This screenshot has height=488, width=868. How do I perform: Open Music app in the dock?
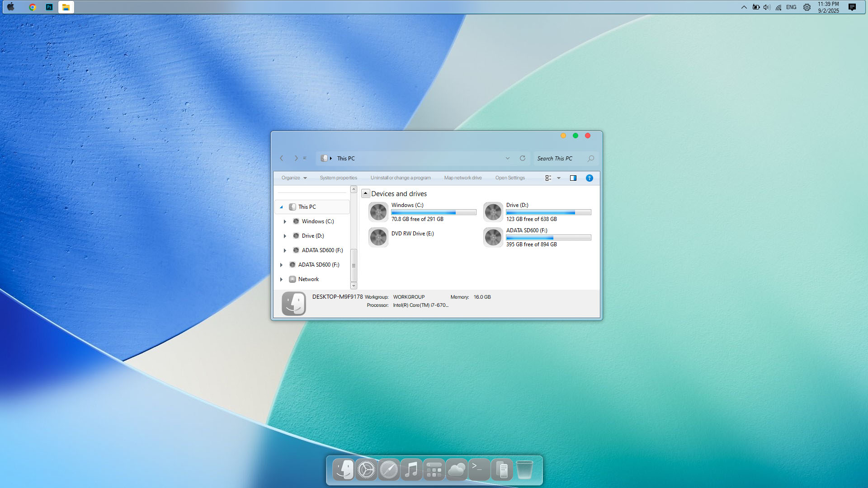[x=411, y=469]
